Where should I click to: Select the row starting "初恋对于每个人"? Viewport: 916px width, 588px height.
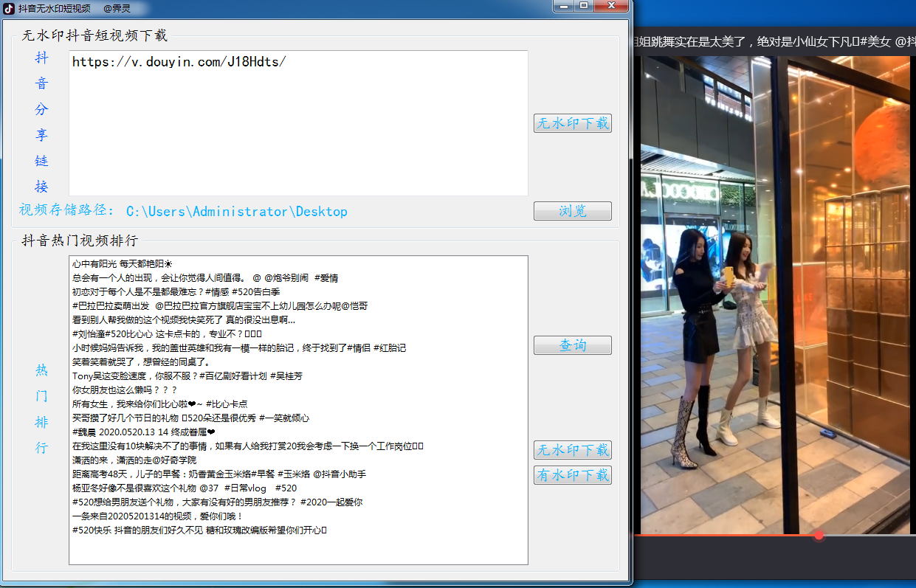coord(298,291)
